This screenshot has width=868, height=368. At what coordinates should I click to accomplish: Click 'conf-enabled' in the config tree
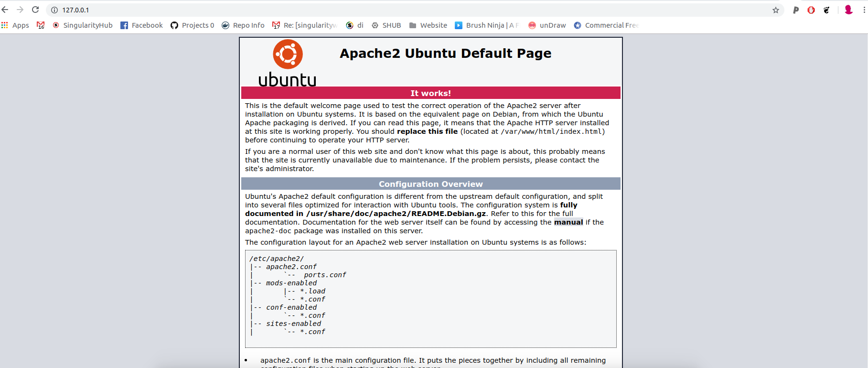[x=291, y=307]
